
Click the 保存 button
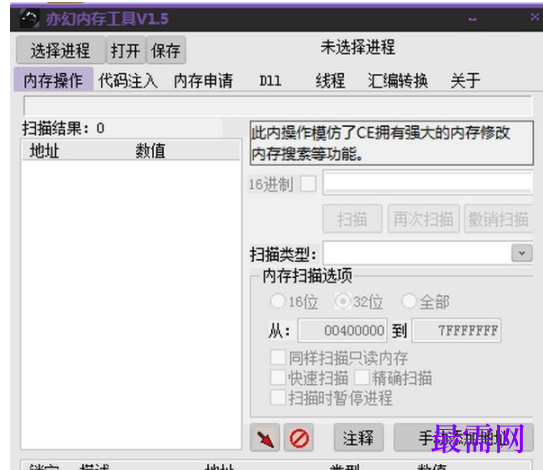pos(166,51)
